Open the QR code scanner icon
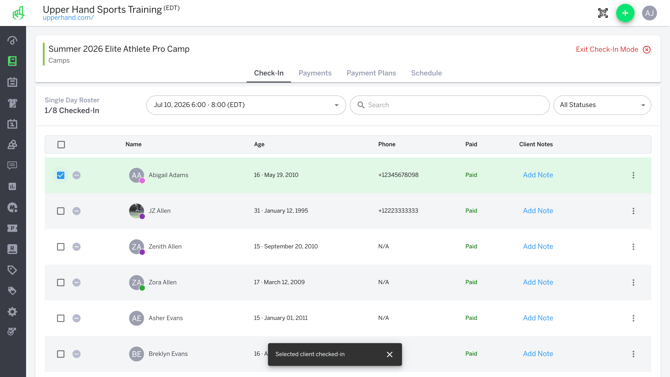This screenshot has width=670, height=377. [x=602, y=13]
